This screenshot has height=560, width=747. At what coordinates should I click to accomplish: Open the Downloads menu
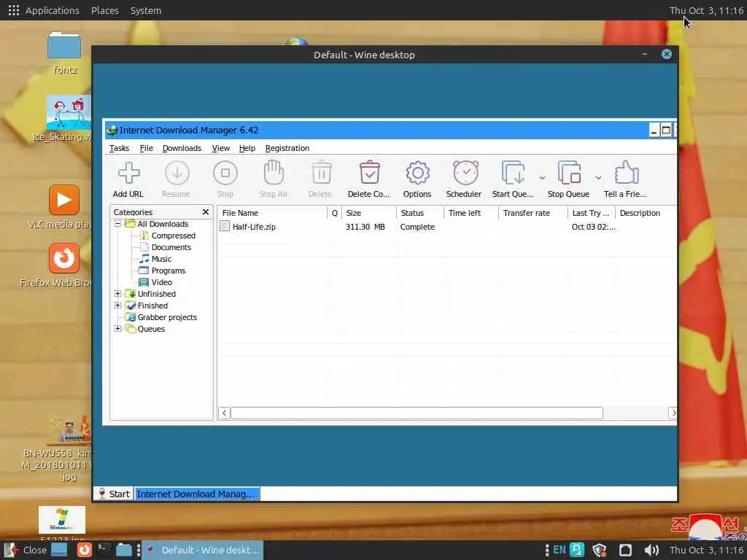pyautogui.click(x=182, y=148)
